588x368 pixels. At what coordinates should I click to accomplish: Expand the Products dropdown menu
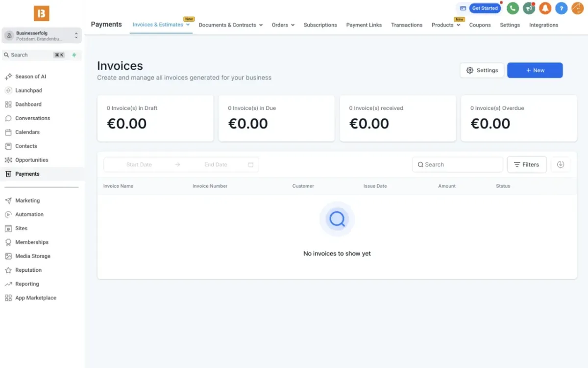click(446, 25)
